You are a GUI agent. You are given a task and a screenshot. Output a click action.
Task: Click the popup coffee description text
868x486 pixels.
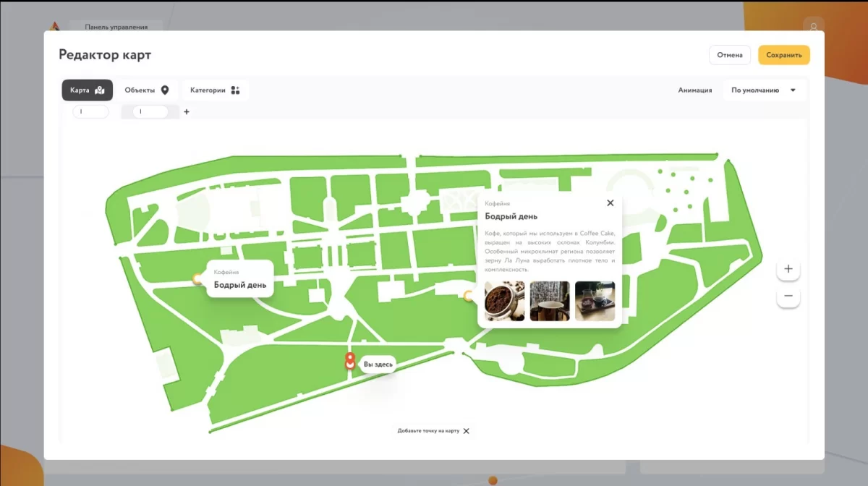coord(550,251)
